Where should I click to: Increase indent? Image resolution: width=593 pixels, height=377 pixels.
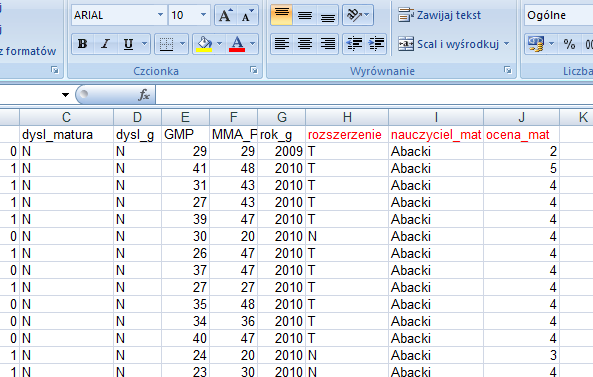click(x=376, y=44)
